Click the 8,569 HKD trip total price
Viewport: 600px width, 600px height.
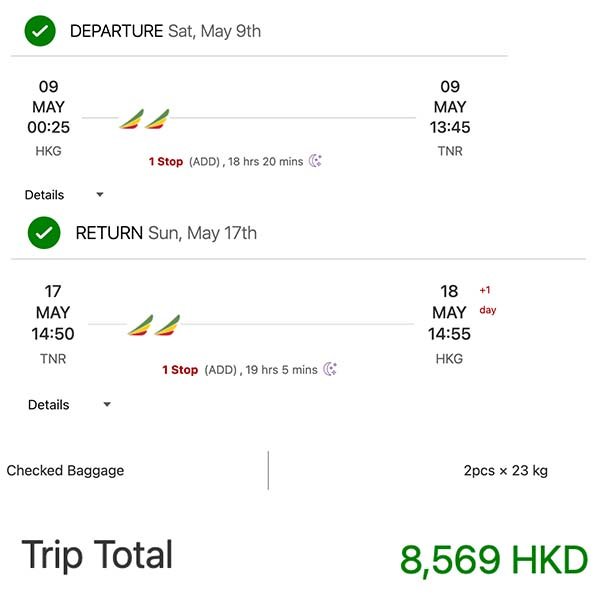click(x=493, y=560)
